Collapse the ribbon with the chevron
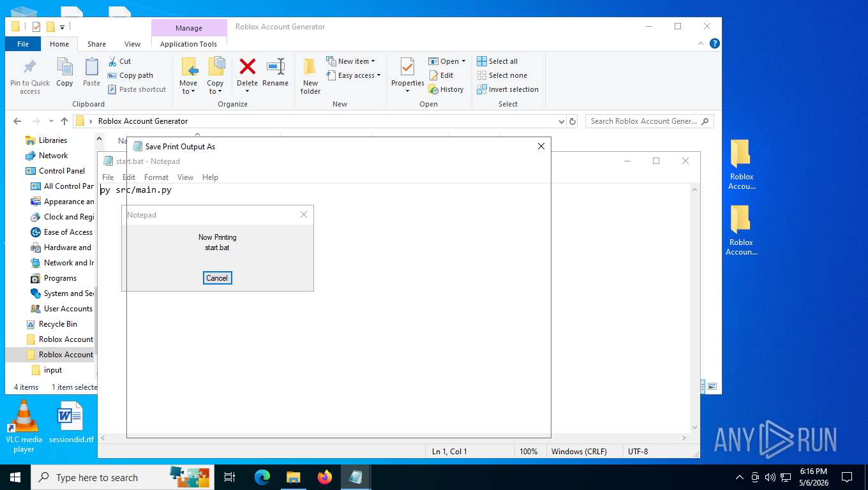The width and height of the screenshot is (868, 490). (701, 43)
